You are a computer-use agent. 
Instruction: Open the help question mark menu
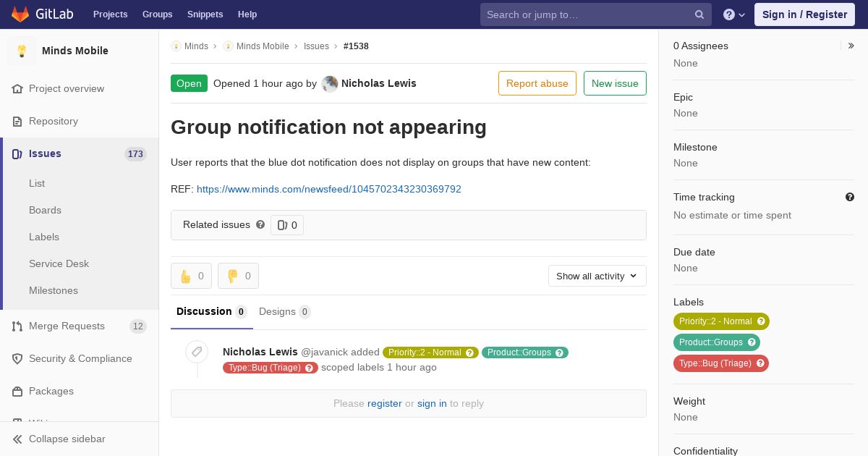point(734,14)
